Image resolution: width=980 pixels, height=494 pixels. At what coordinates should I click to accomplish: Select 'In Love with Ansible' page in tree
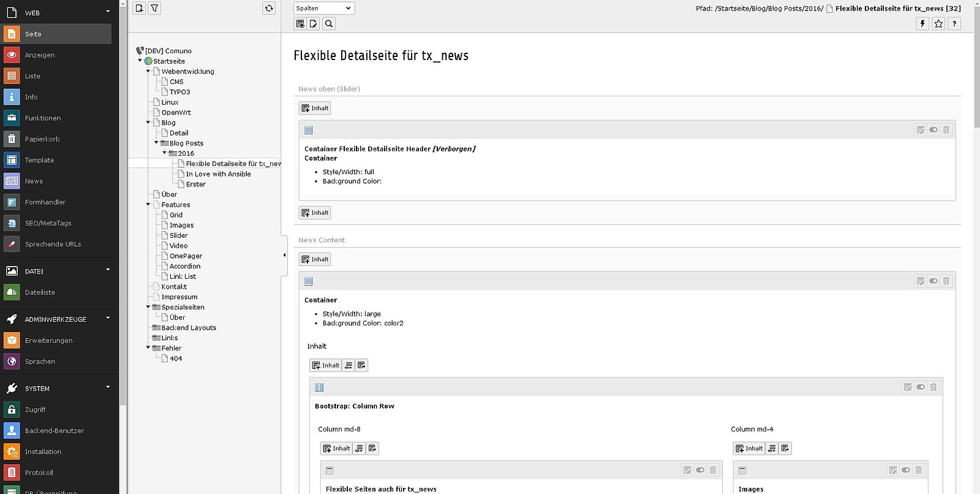click(218, 174)
